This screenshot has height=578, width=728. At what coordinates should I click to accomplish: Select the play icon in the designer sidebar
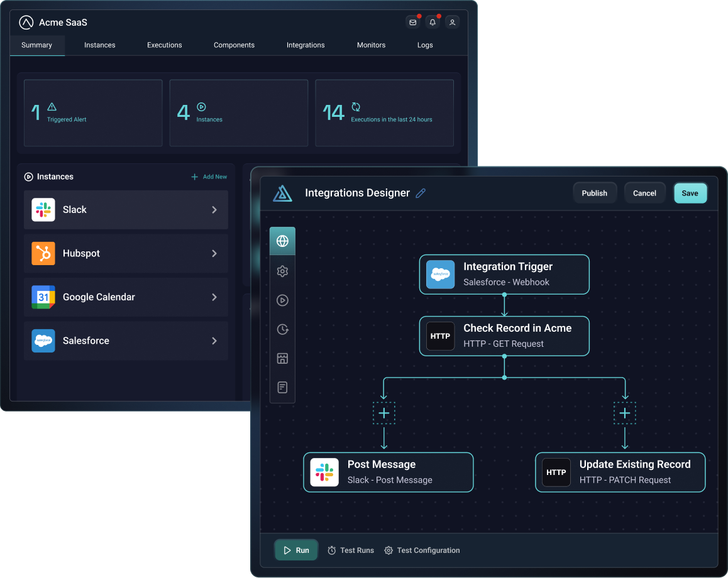pyautogui.click(x=282, y=300)
